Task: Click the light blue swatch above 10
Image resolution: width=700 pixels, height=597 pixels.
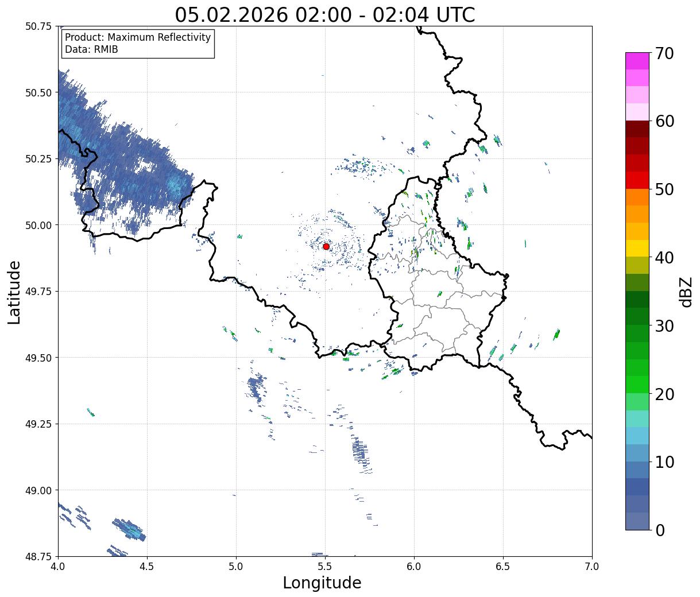Action: pos(637,452)
